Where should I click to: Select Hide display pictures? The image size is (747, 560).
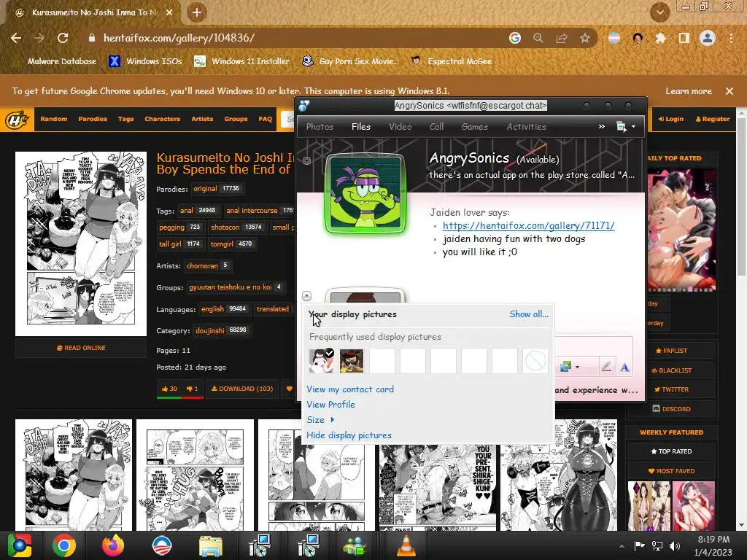[349, 435]
